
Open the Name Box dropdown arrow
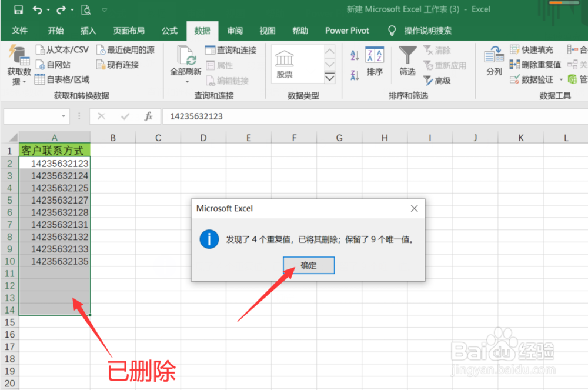64,116
